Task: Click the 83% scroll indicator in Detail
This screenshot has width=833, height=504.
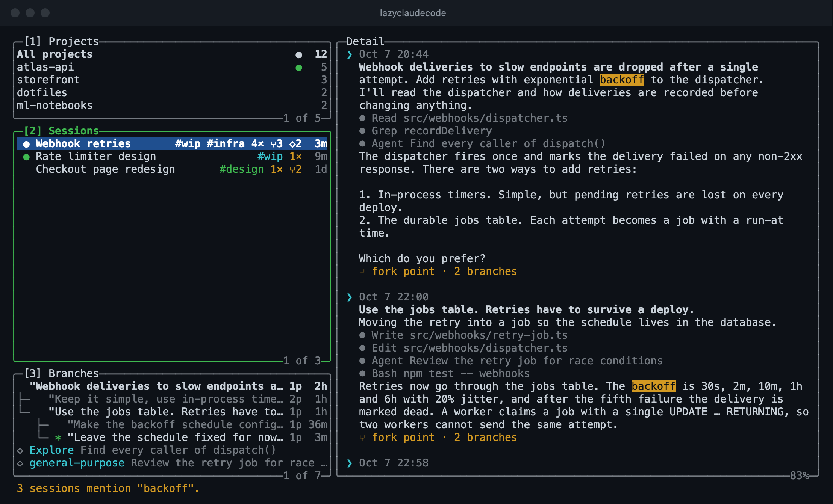Action: click(799, 475)
